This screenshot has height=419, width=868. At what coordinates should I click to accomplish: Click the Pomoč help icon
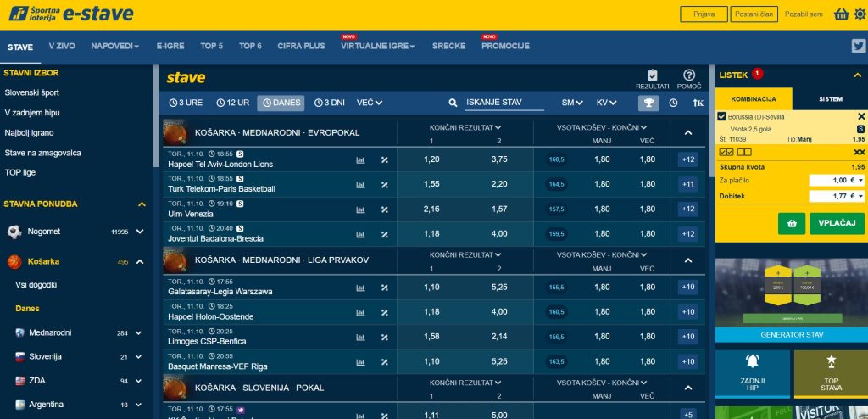[x=689, y=76]
